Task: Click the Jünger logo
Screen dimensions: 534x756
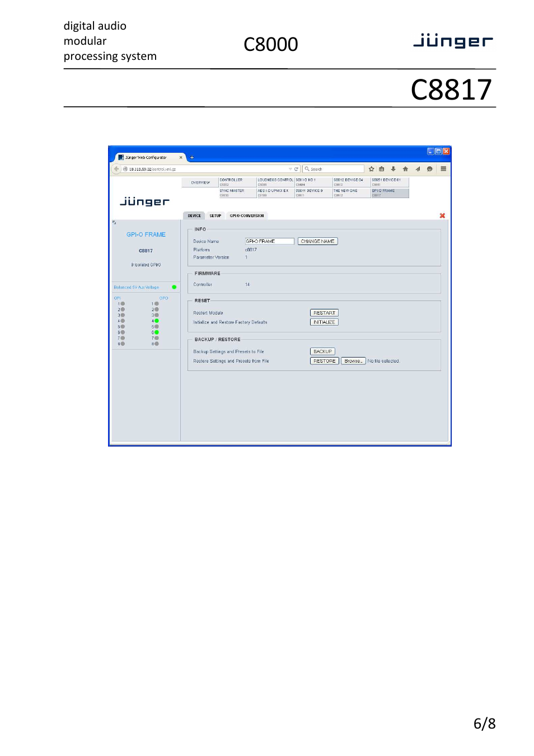Action: tap(144, 201)
